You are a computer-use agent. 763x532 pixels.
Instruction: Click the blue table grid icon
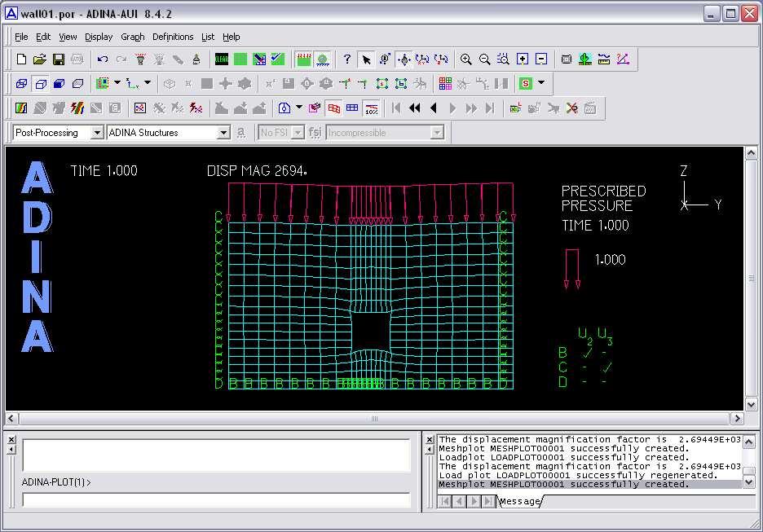coord(352,108)
